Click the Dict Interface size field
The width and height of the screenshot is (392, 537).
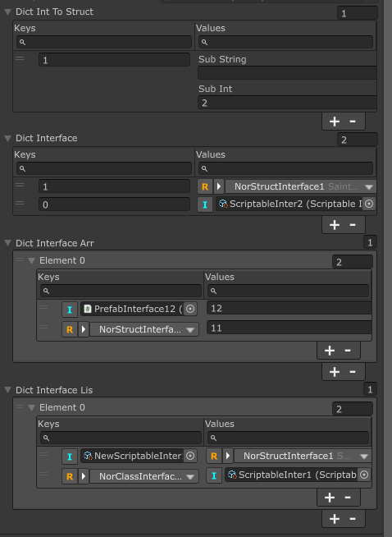tap(357, 140)
